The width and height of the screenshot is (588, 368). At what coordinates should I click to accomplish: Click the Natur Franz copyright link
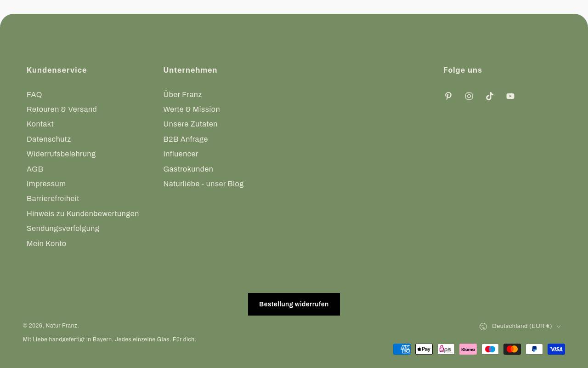click(62, 326)
